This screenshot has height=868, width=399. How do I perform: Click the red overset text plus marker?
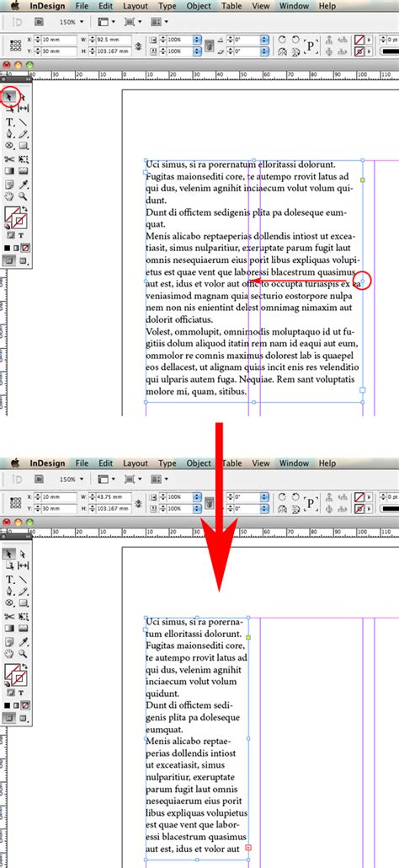coord(248,848)
